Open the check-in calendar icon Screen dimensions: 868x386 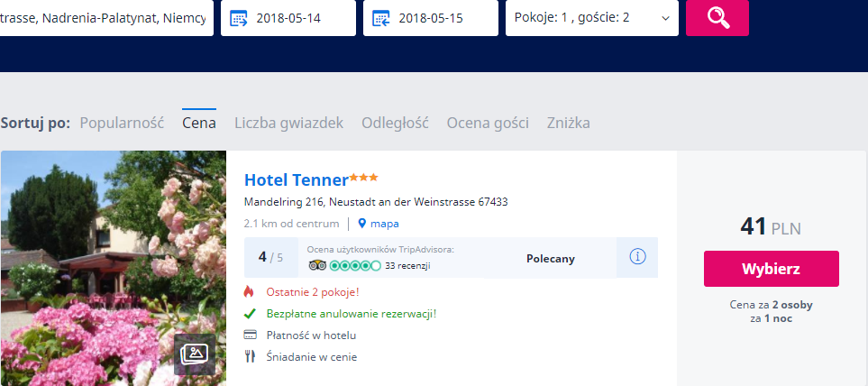(x=239, y=18)
